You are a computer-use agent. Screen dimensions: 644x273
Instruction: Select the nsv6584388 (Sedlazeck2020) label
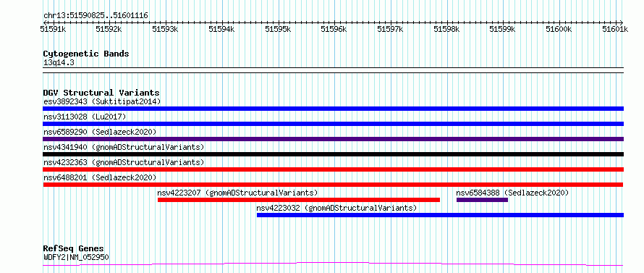(x=512, y=193)
